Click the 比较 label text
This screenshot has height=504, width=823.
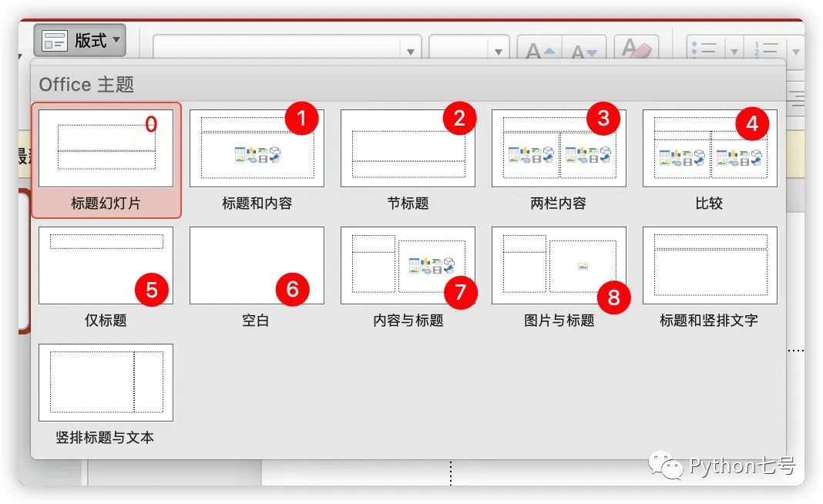pos(709,203)
